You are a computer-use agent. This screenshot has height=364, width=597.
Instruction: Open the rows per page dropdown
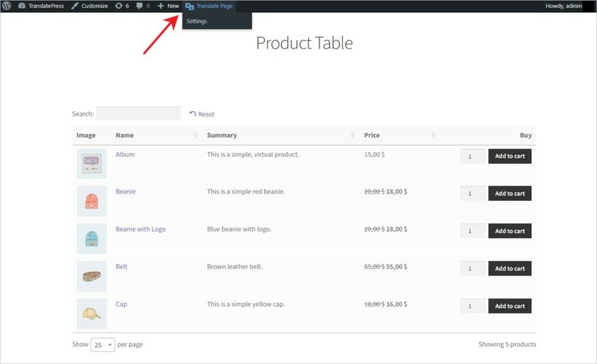(x=103, y=344)
